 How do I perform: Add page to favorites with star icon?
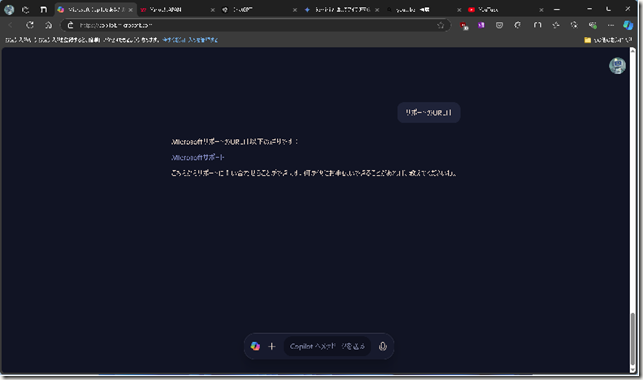(440, 25)
